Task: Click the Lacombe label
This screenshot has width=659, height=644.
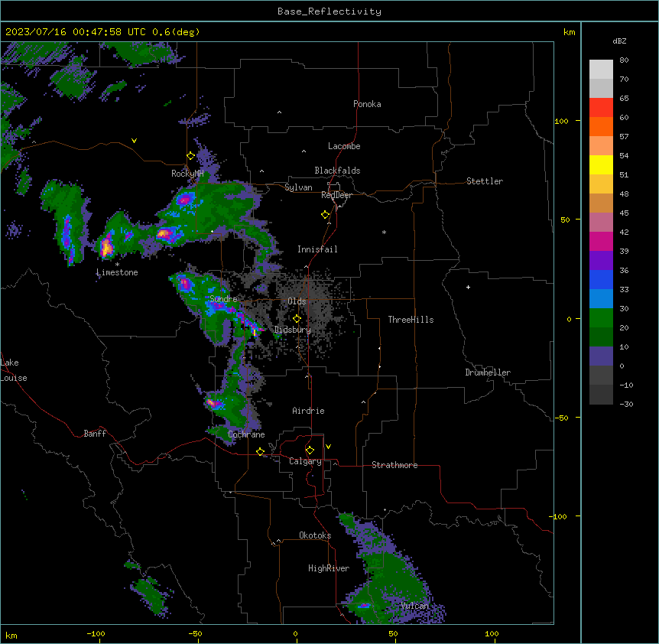Action: coord(344,146)
